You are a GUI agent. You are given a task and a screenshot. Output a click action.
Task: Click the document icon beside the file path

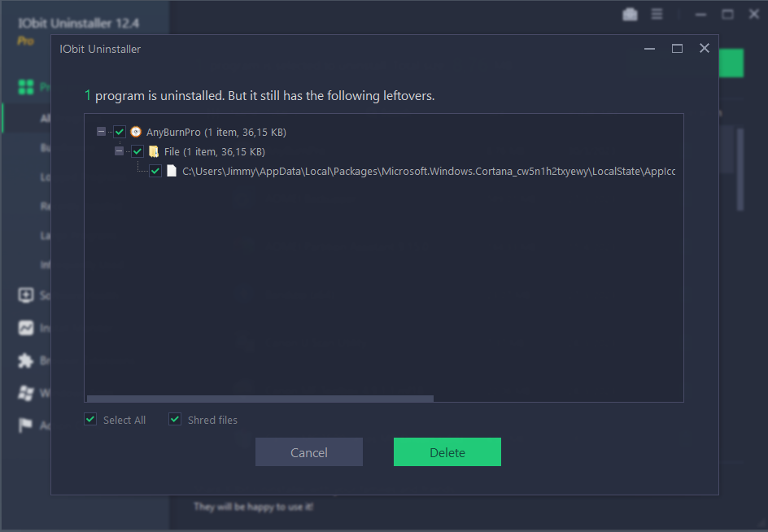click(172, 171)
